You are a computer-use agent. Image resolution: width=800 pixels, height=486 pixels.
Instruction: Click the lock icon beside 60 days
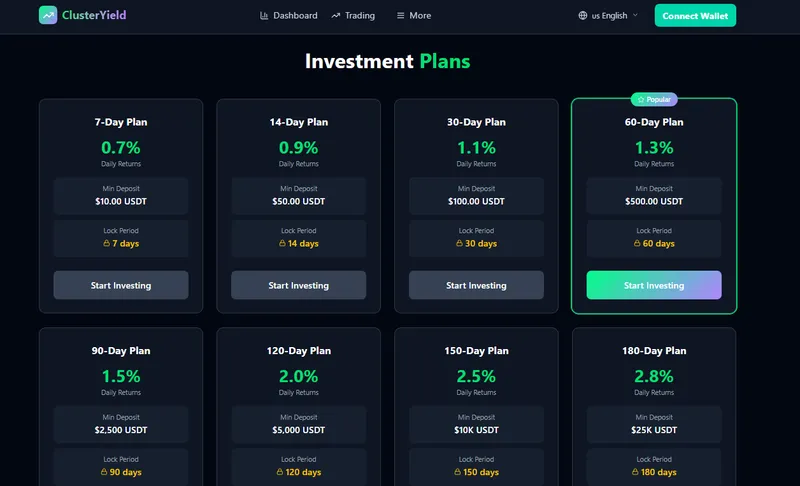click(x=637, y=243)
